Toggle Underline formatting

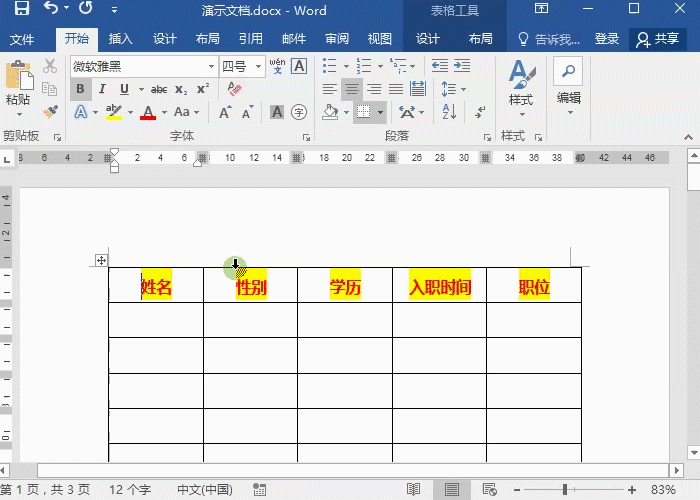pos(125,89)
